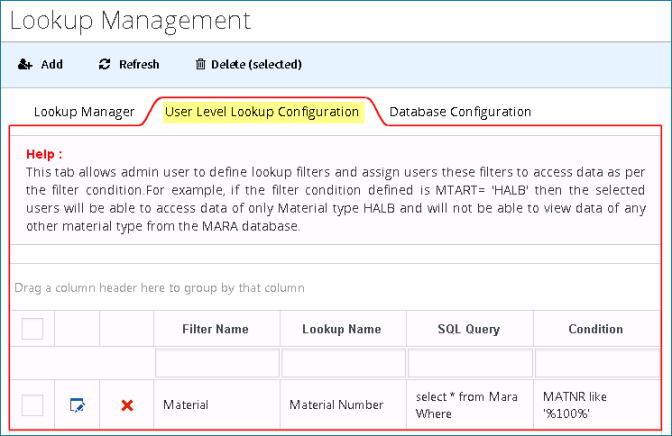
Task: Click the Lookup Management page title
Action: [130, 21]
